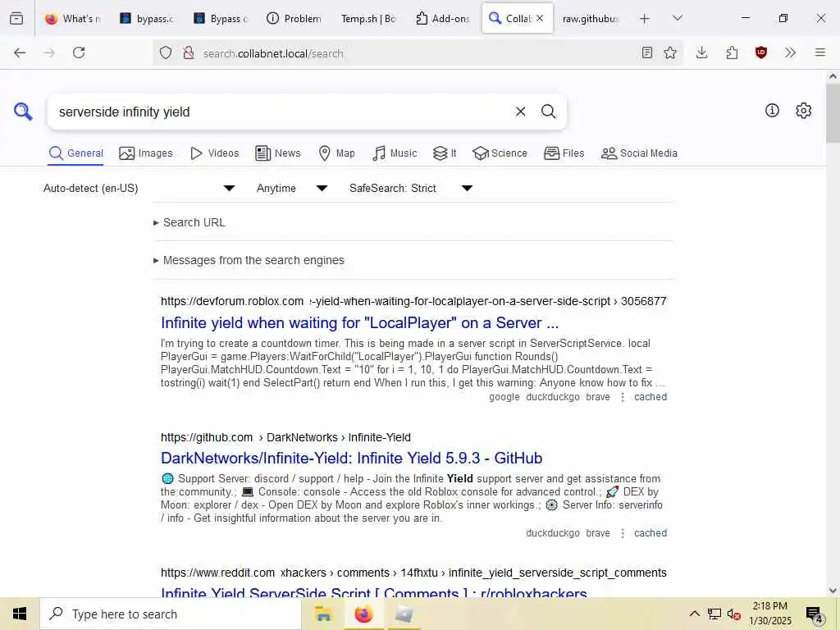840x630 pixels.
Task: Open DarkNetworks Infinite-Yield GitHub result
Action: (351, 458)
